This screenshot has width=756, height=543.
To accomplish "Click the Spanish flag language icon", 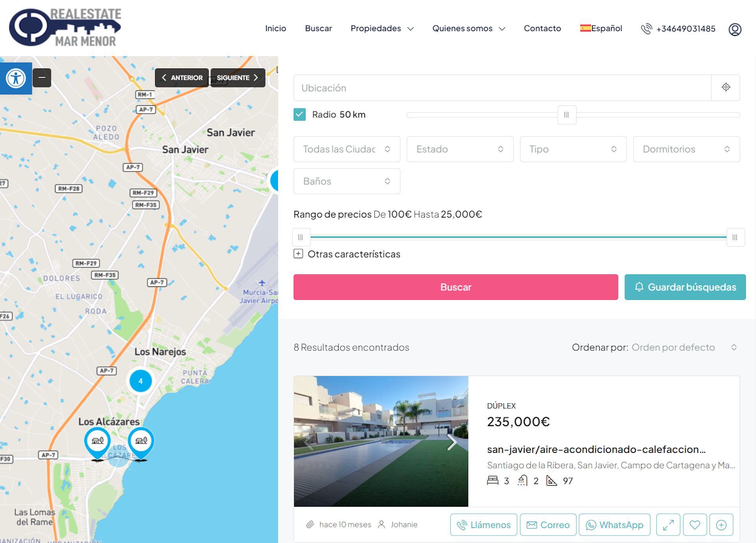I will [585, 28].
